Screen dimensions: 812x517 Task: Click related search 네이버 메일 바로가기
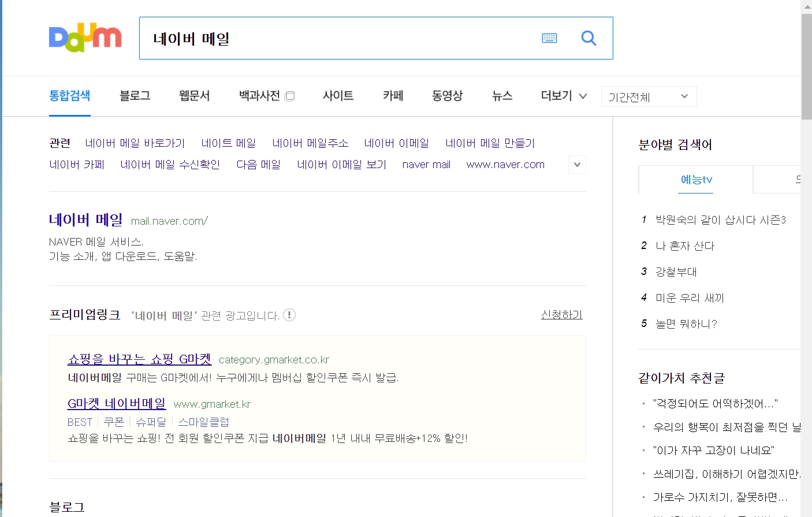tap(135, 143)
